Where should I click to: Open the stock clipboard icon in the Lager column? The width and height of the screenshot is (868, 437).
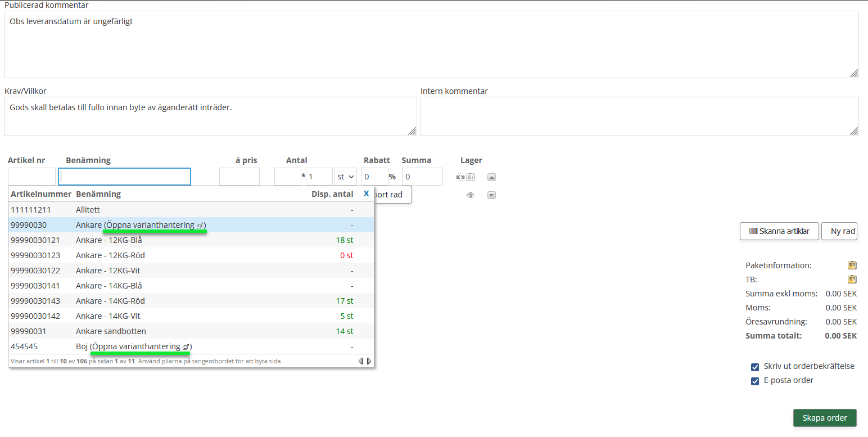tap(471, 177)
